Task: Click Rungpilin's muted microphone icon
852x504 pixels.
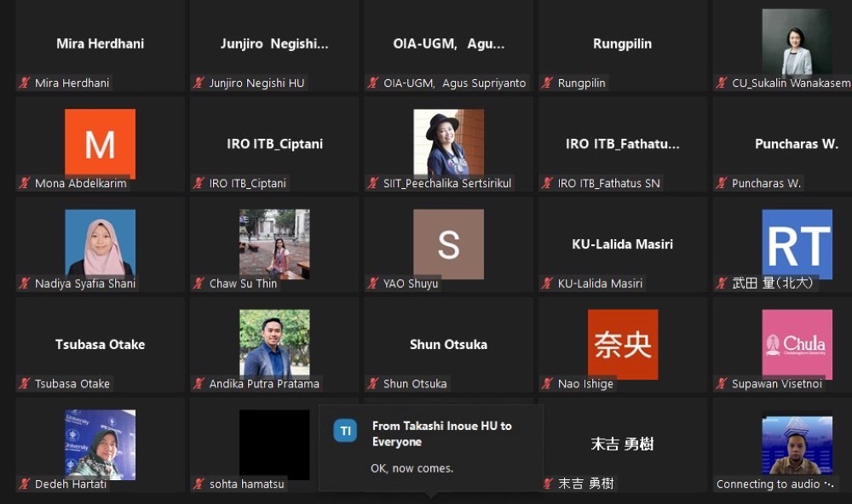Action: [547, 83]
